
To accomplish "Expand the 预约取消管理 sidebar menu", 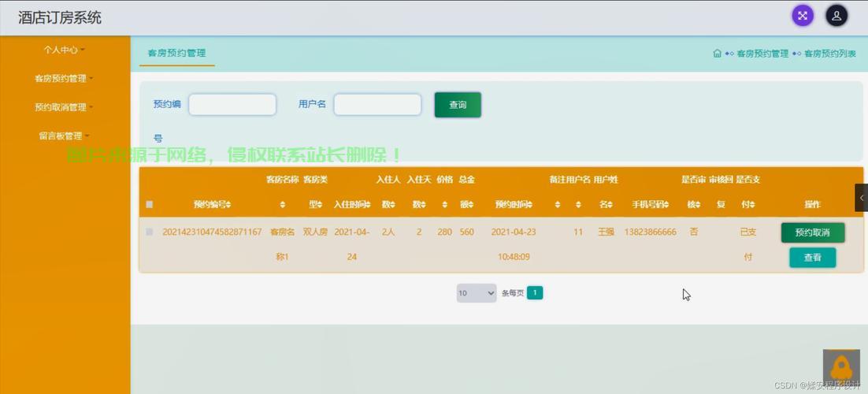I will pos(65,107).
